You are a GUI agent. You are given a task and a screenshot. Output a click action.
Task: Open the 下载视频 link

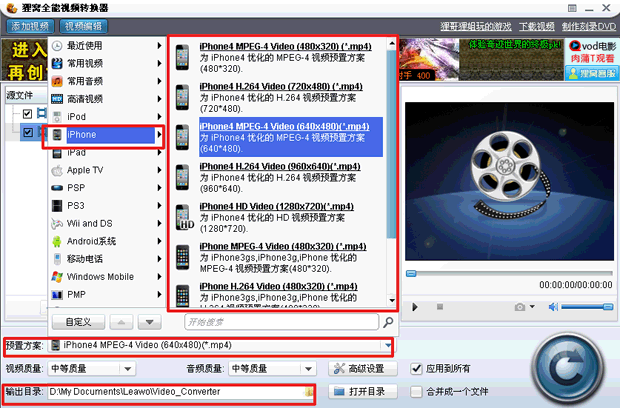coord(537,26)
